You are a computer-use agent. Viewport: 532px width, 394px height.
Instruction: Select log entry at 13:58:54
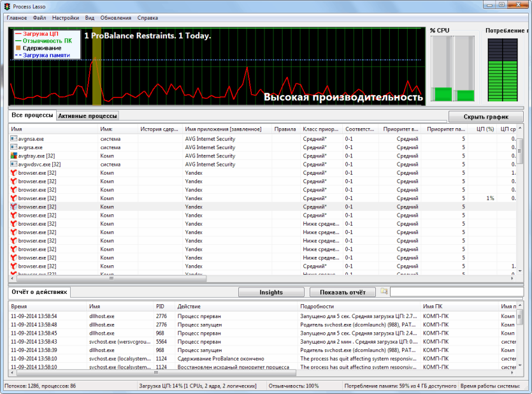[262, 316]
